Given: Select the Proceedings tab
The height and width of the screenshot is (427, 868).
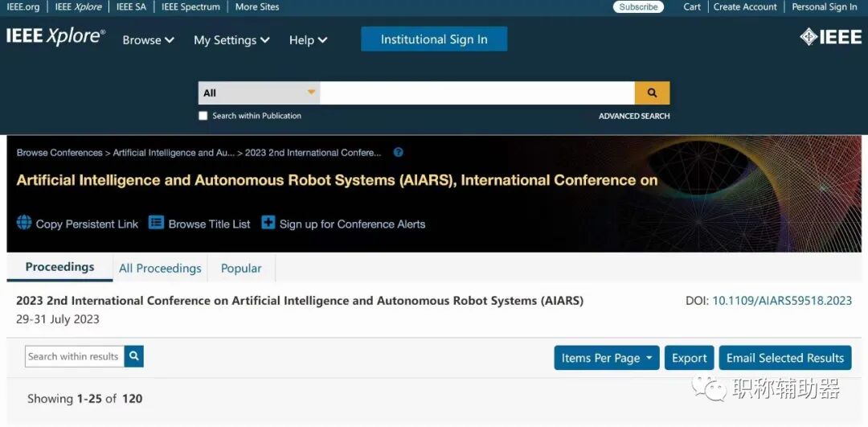Looking at the screenshot, I should click(59, 267).
